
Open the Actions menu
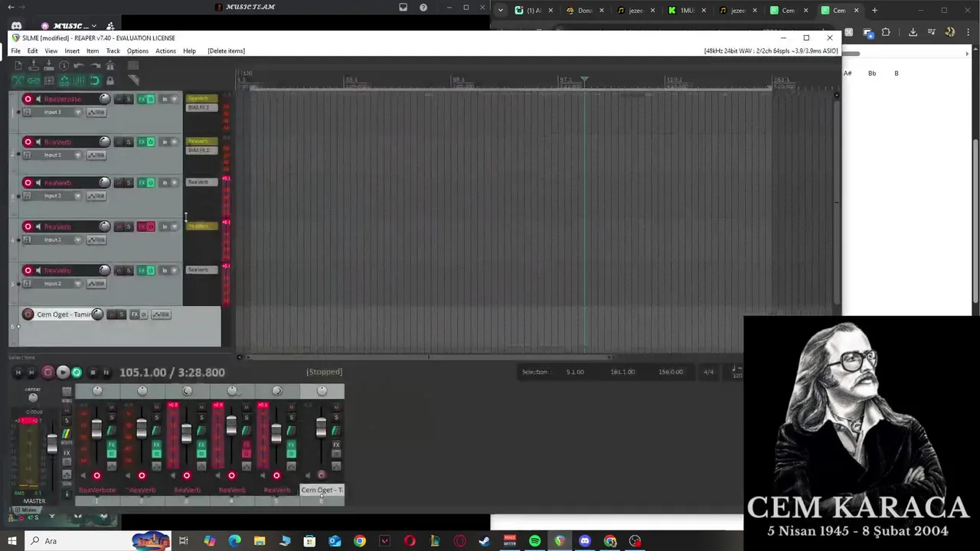click(165, 51)
